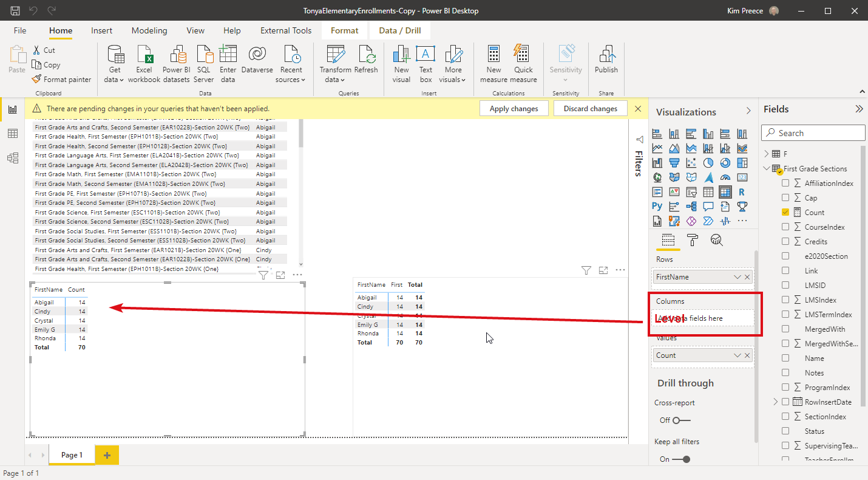
Task: Open the Report view in left sidebar
Action: point(12,109)
